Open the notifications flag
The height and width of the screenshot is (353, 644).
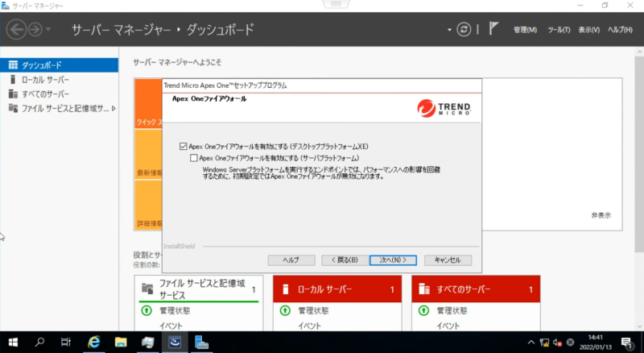point(493,29)
